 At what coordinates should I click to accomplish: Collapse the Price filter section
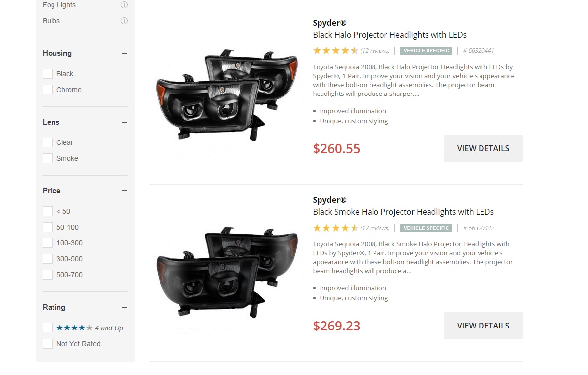click(x=125, y=191)
